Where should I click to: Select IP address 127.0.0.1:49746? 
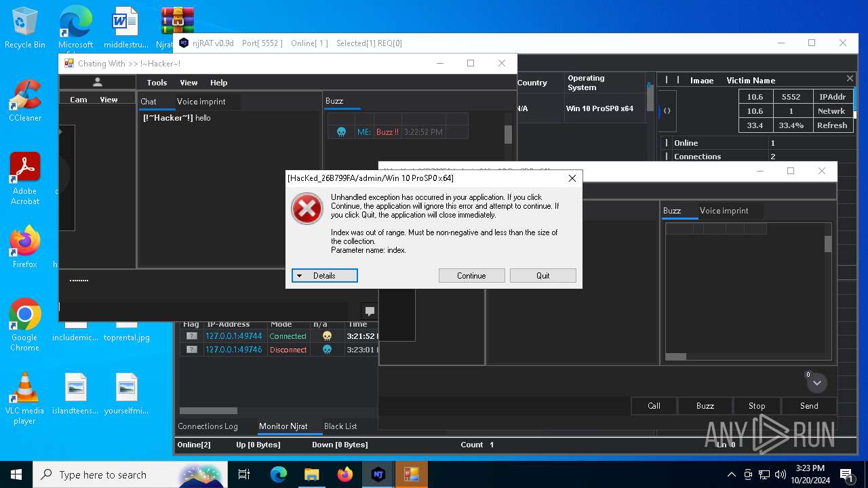[x=233, y=350]
